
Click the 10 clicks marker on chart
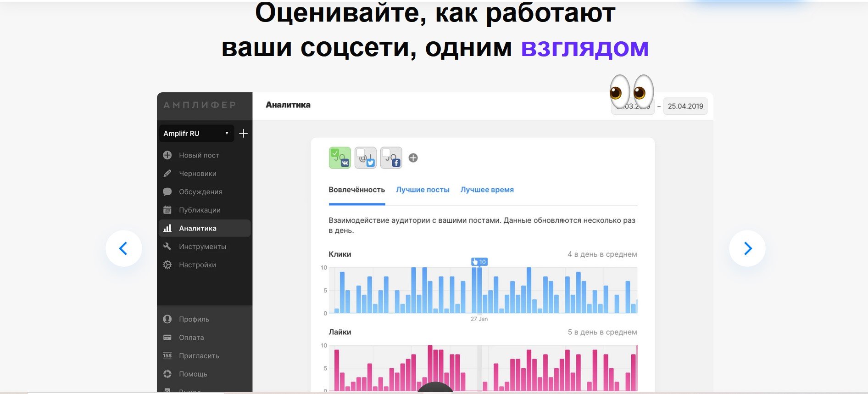[x=479, y=262]
